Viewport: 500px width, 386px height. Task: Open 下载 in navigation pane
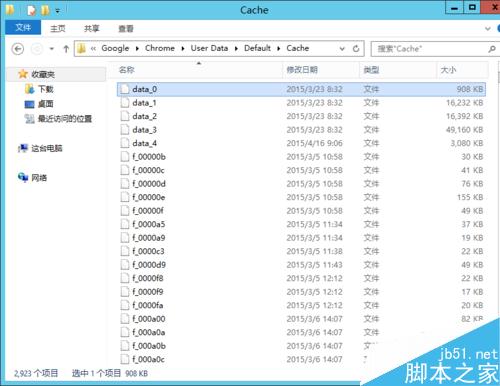tap(45, 89)
